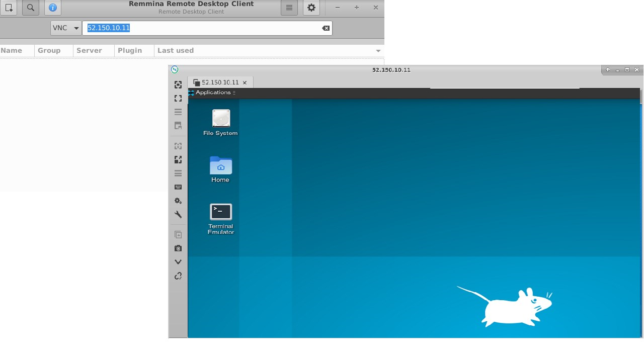Open the remote Applications menu

point(212,93)
